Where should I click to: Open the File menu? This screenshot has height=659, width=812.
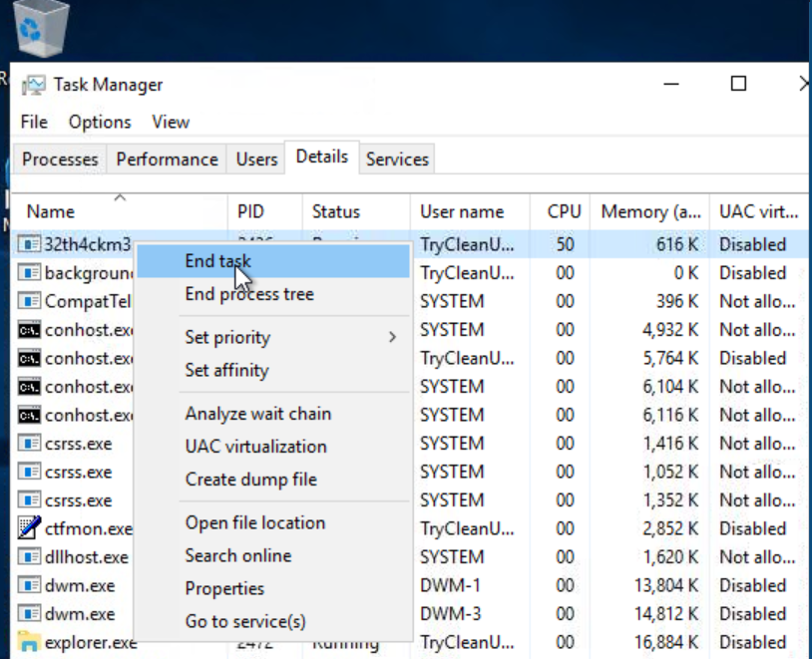[34, 123]
